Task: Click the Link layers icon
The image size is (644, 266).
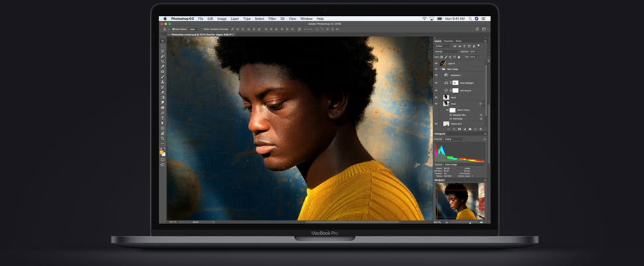Action: [448, 129]
